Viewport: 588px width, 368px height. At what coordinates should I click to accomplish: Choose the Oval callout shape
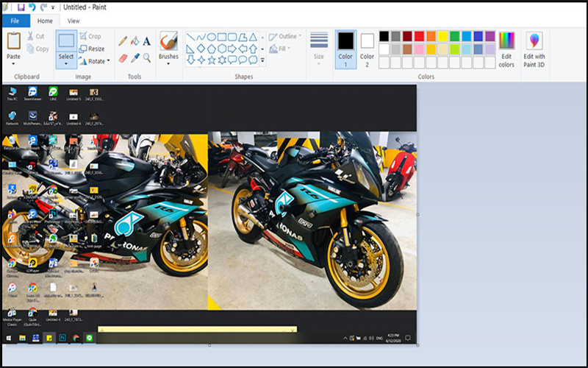pyautogui.click(x=243, y=60)
